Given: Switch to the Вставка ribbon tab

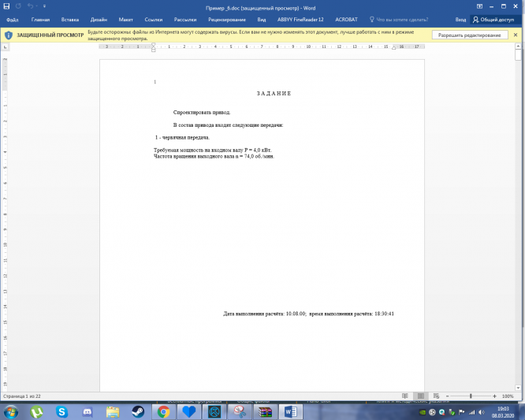Looking at the screenshot, I should click(x=70, y=20).
